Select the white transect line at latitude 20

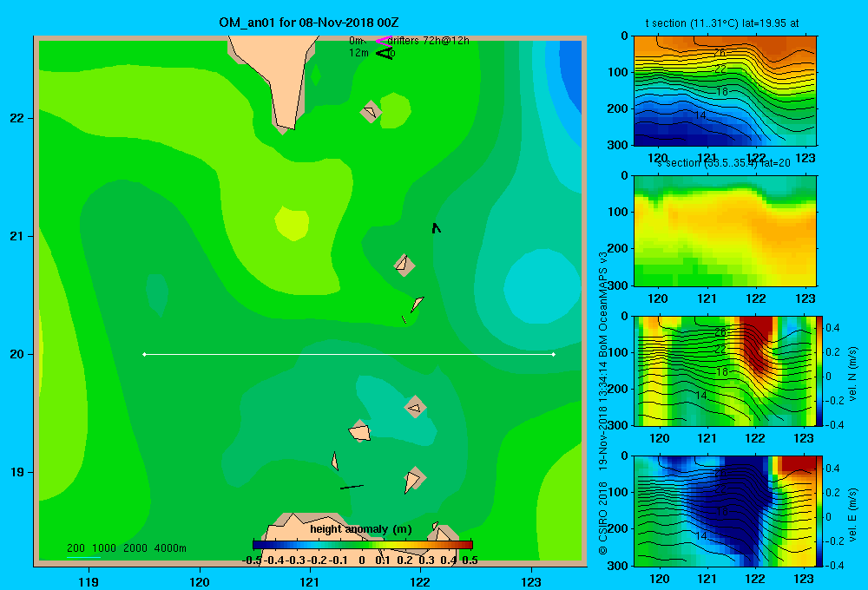coord(349,354)
